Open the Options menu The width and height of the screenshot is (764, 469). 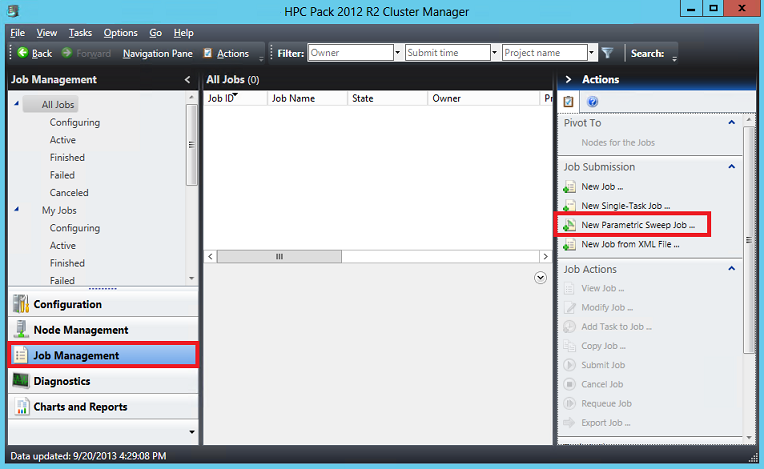[120, 33]
